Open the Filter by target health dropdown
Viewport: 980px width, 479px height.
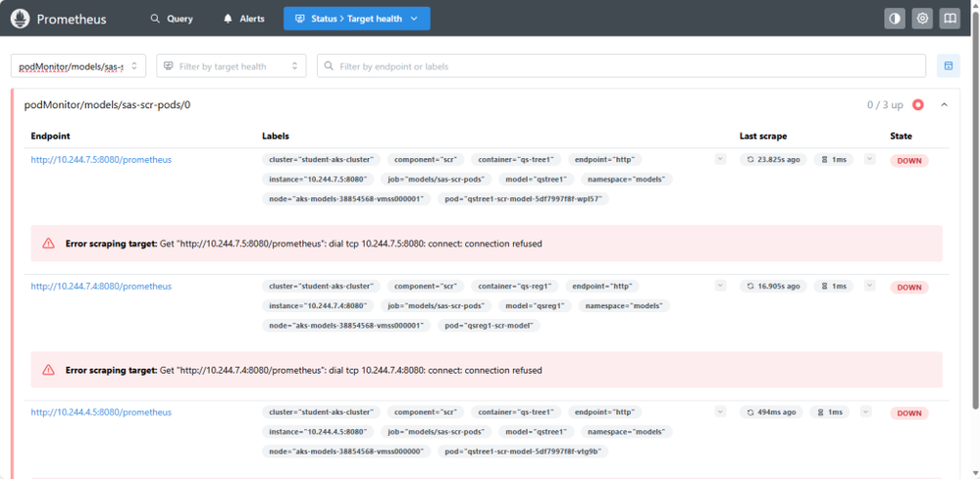pos(232,67)
